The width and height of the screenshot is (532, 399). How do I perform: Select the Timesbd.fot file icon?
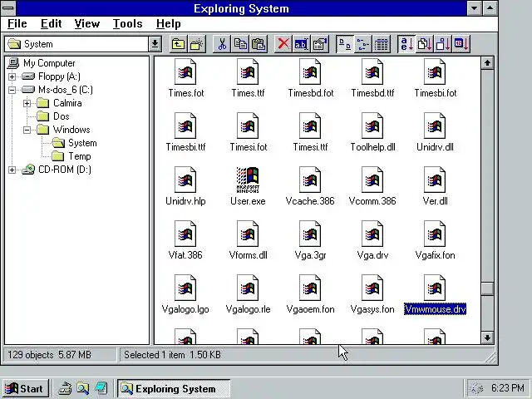[310, 72]
